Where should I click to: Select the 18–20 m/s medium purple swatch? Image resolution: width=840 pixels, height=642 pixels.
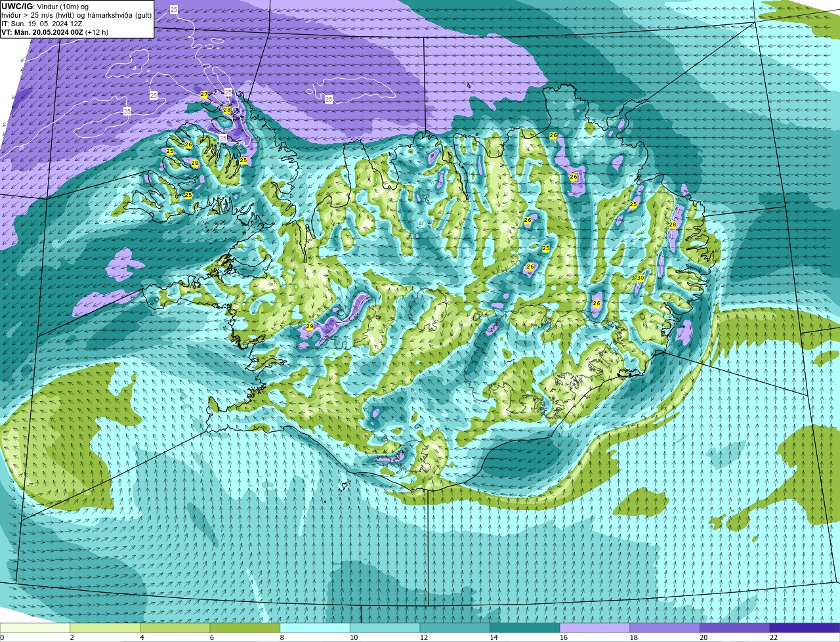coord(665,628)
